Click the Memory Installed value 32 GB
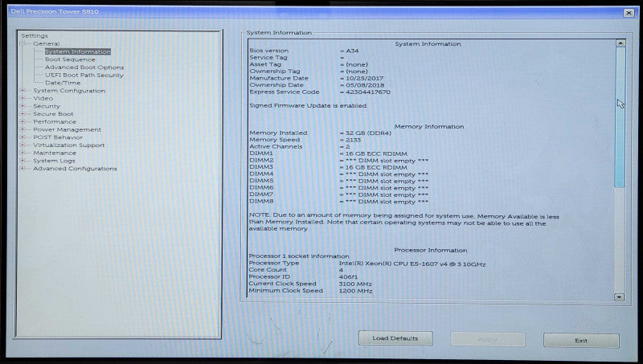The image size is (643, 364). pos(368,133)
